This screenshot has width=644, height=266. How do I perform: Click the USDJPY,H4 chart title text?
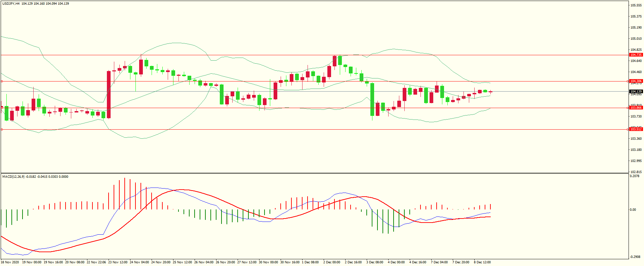[x=11, y=4]
